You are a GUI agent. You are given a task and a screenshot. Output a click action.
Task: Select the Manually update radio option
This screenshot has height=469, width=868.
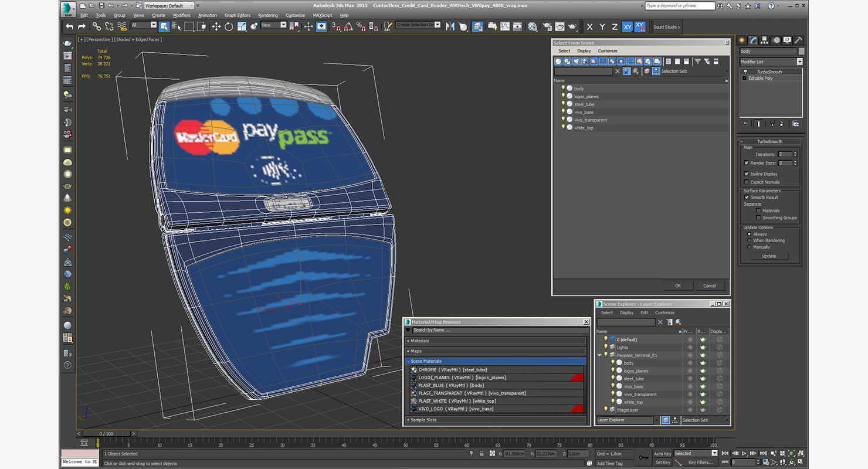(x=749, y=247)
